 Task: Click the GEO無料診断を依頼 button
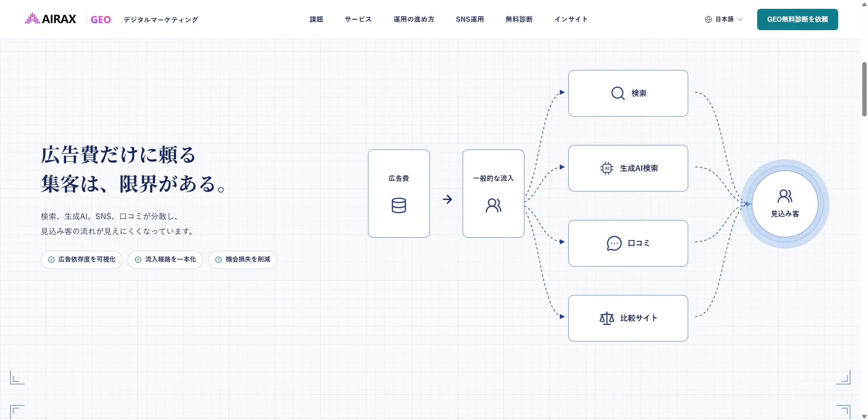point(797,19)
